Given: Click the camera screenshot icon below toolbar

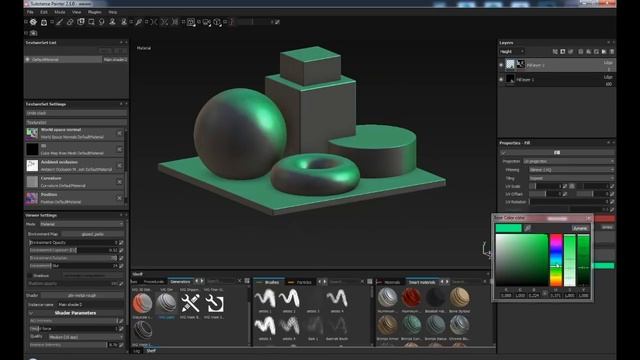Looking at the screenshot, I should point(33,33).
